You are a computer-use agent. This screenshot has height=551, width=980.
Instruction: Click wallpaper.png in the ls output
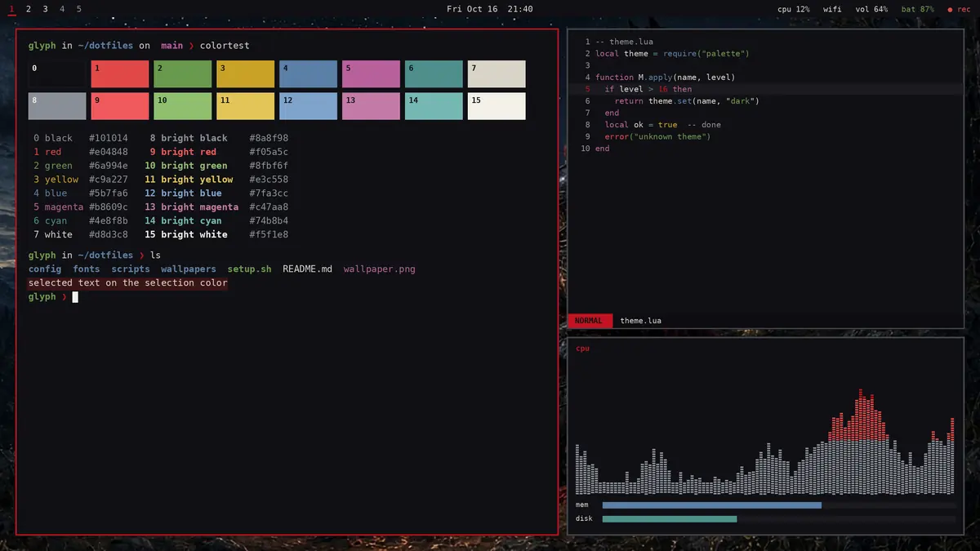[380, 269]
